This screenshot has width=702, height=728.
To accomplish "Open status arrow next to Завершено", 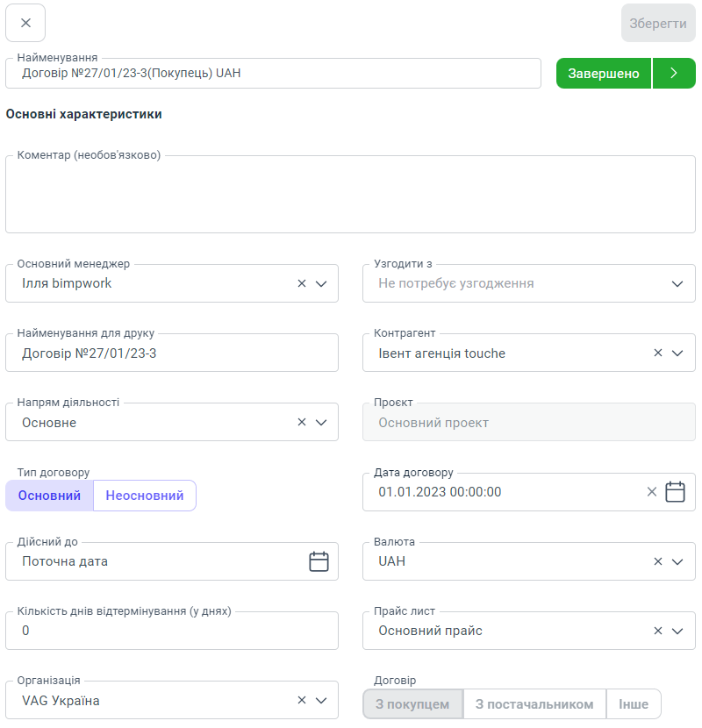I will coord(674,74).
